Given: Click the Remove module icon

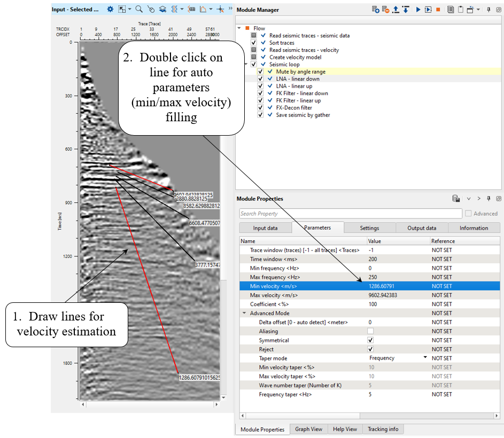Looking at the screenshot, I should pos(386,10).
